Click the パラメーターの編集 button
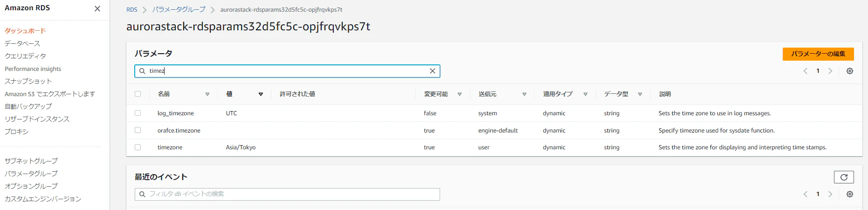 click(x=818, y=54)
